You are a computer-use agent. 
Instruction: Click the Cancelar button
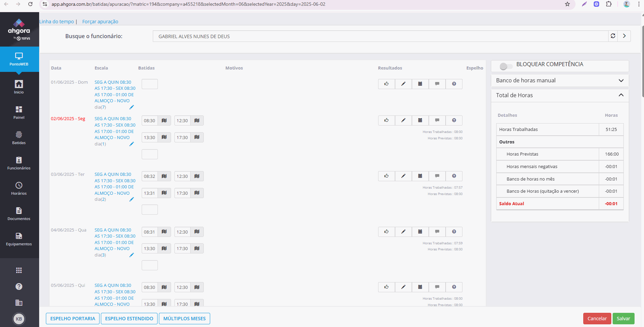[597, 319]
